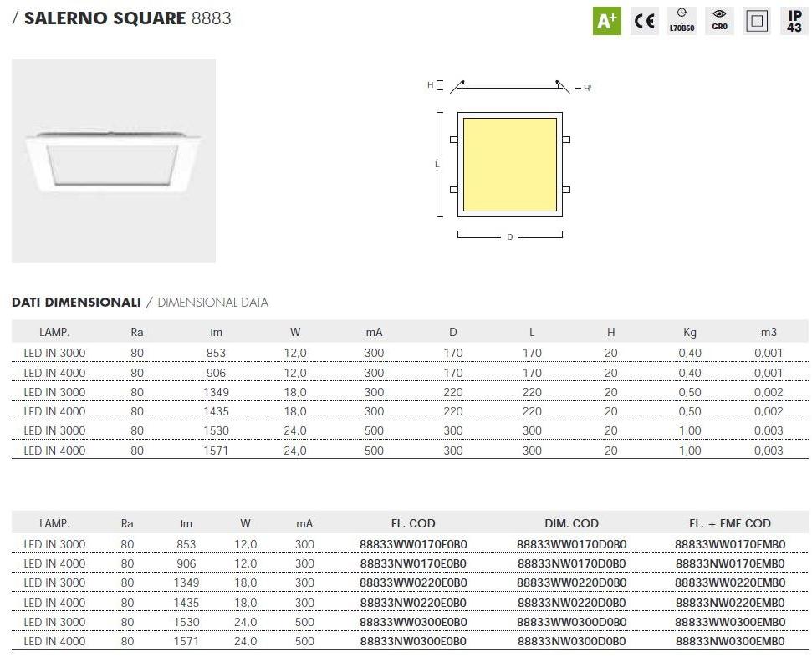This screenshot has height=657, width=812.
Task: Click the DIM. COD column header
Action: (571, 523)
